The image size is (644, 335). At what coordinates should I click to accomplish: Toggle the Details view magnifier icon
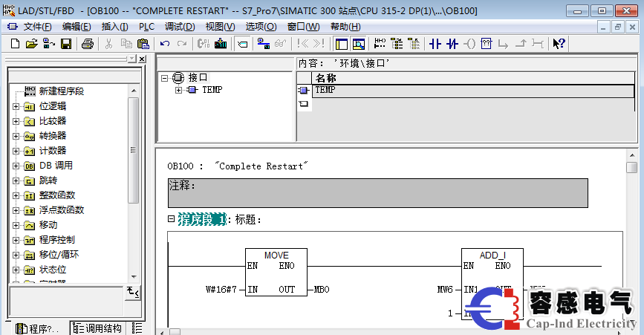(359, 44)
